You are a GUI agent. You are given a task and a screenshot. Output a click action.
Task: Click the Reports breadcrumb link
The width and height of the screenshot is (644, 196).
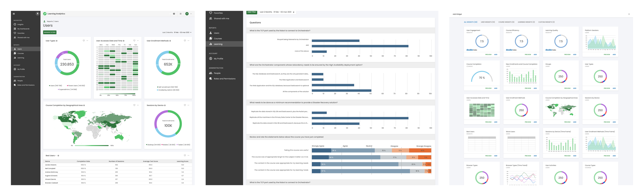point(50,22)
